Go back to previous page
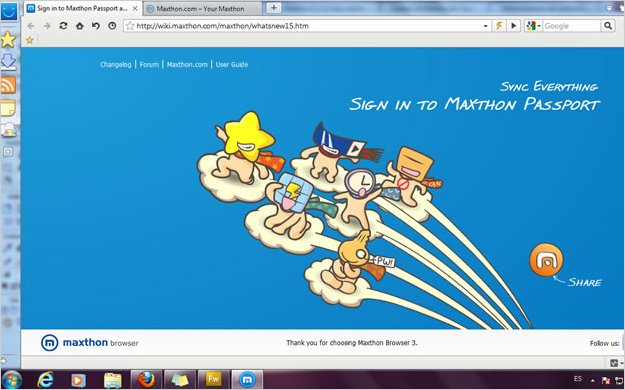The width and height of the screenshot is (625, 390). pyautogui.click(x=31, y=26)
